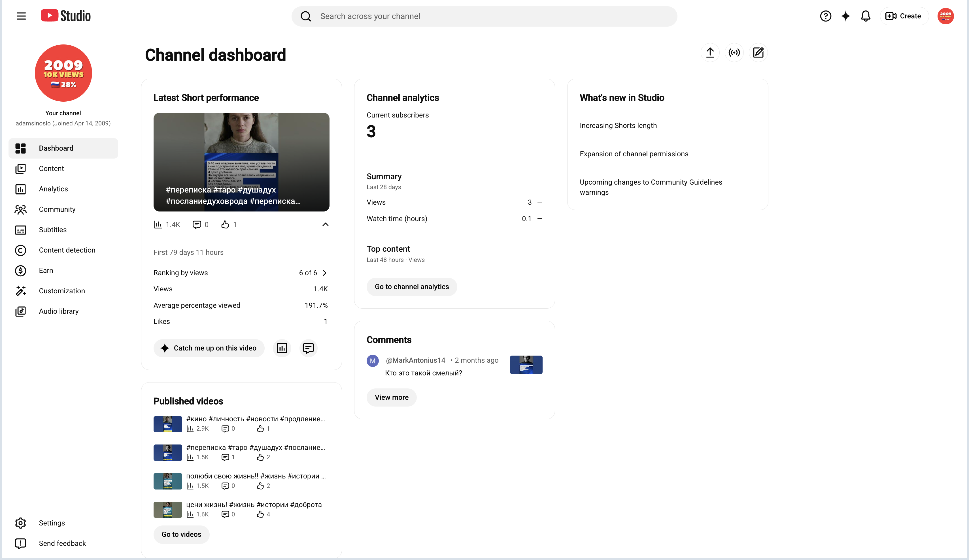Screen dimensions: 969x560
Task: Click the Content detection copyright icon
Action: coord(20,250)
